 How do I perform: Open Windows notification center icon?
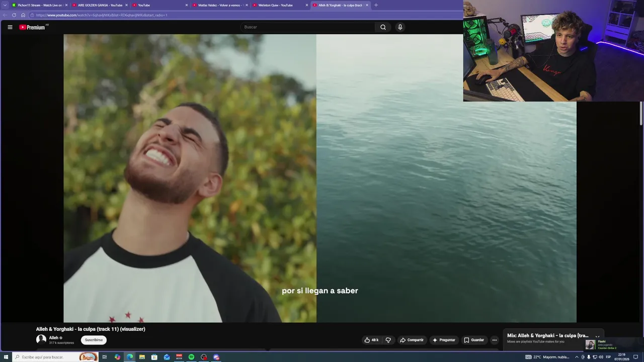tap(636, 357)
